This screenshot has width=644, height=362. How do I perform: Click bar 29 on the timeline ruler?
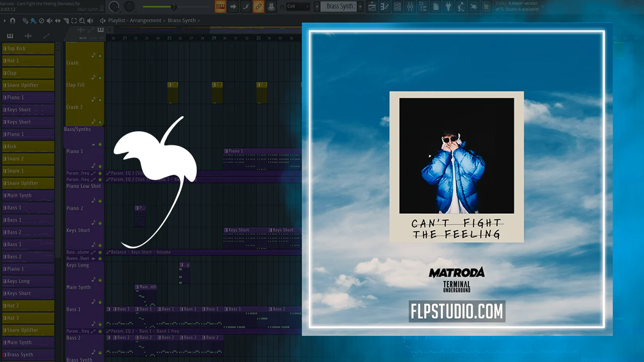tap(214, 38)
